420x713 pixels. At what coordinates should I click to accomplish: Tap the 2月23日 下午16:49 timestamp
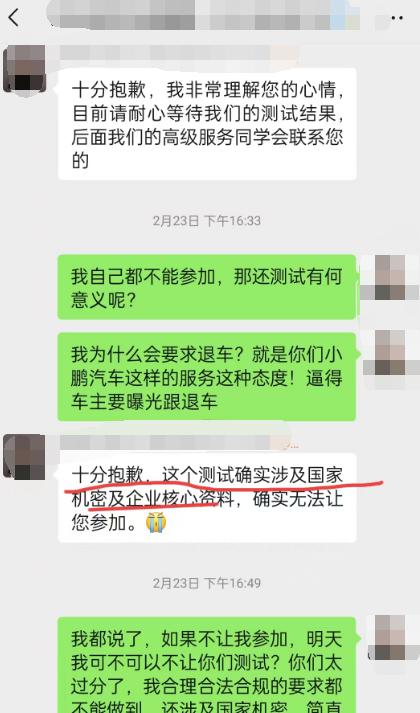207,583
